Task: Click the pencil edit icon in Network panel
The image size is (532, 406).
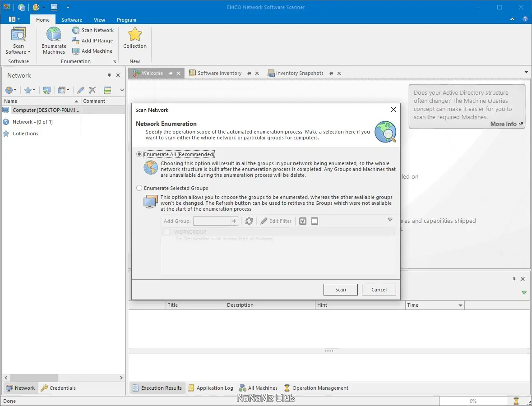Action: [x=80, y=90]
